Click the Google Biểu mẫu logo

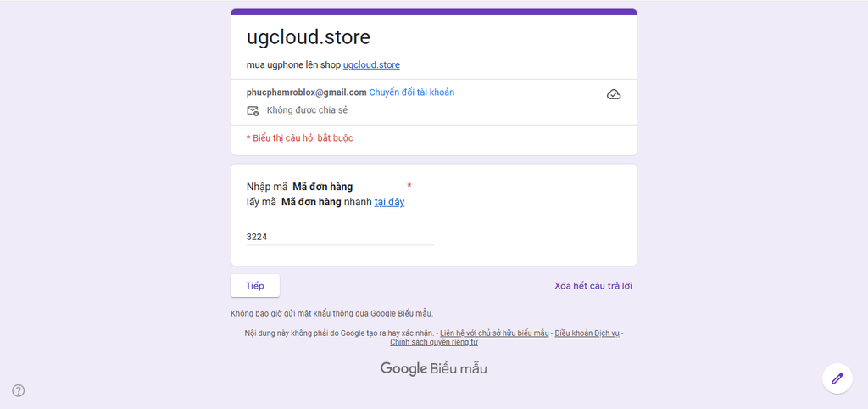(x=433, y=368)
